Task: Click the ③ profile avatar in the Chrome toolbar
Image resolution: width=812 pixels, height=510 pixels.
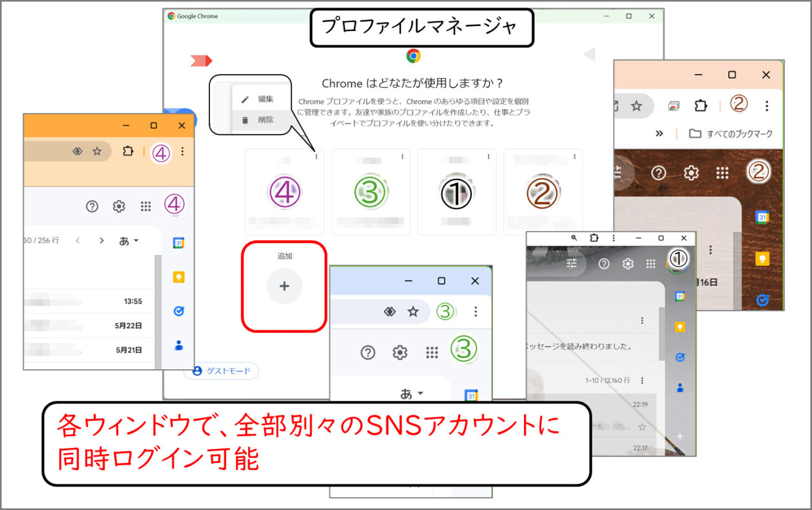Action: pos(446,311)
